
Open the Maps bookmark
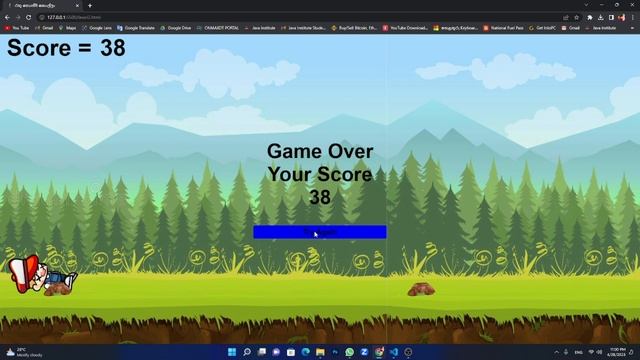[67, 28]
